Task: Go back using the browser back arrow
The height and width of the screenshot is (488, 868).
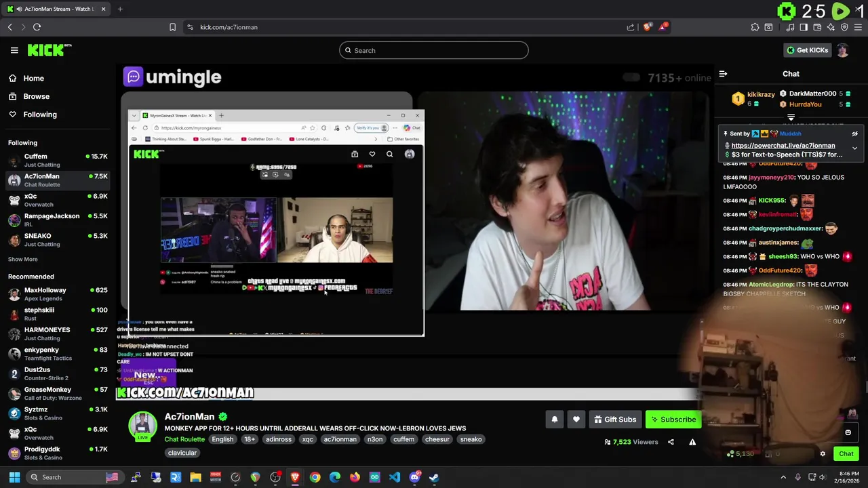Action: coord(10,27)
